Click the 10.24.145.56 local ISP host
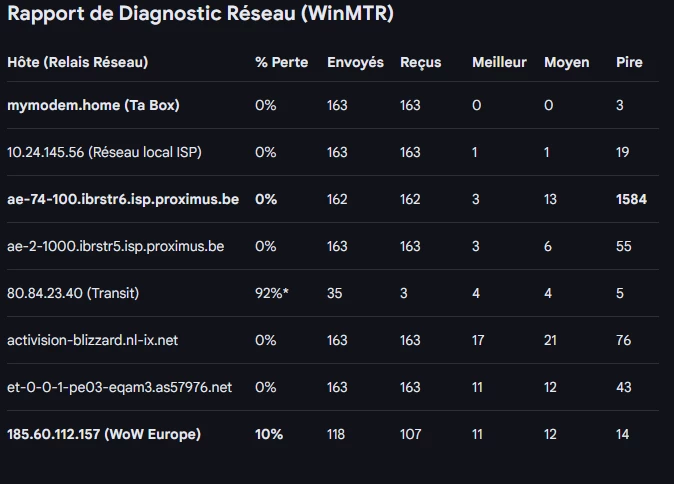Viewport: 674px width, 484px height. click(104, 152)
